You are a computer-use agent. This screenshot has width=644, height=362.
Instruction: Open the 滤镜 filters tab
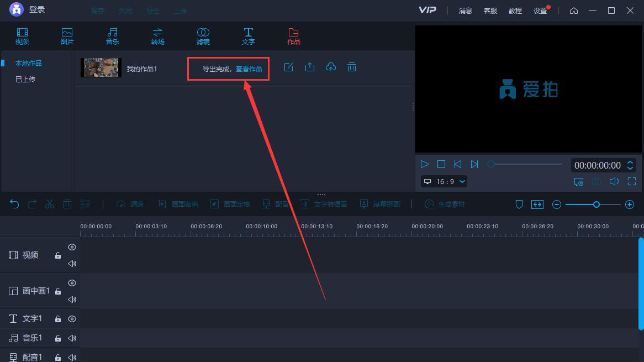point(203,36)
